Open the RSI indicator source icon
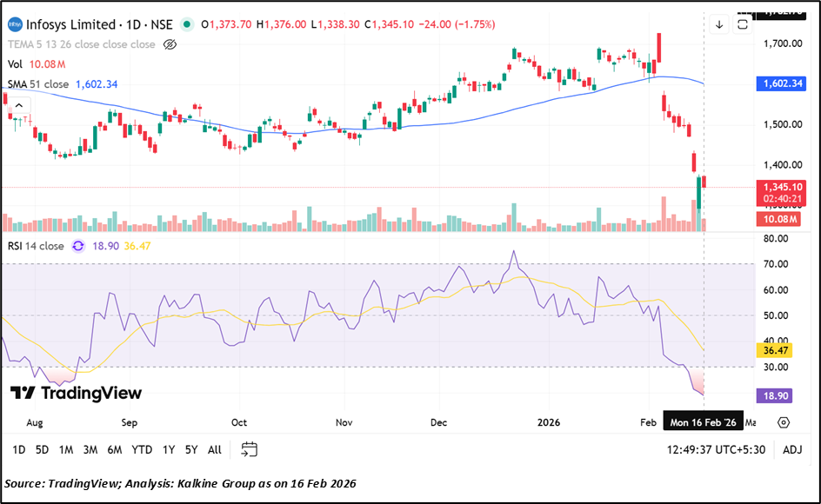The width and height of the screenshot is (821, 504). tap(78, 246)
